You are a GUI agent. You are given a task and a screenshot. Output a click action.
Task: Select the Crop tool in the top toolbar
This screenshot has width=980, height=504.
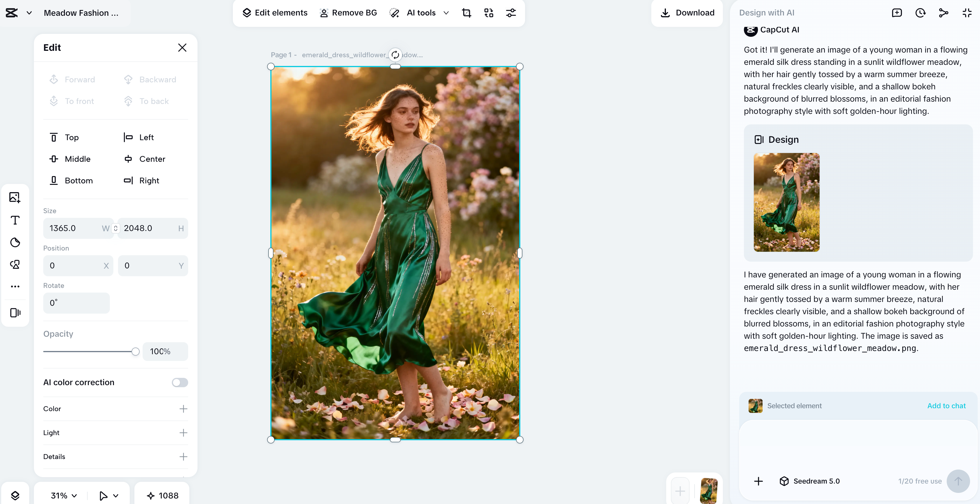[466, 13]
